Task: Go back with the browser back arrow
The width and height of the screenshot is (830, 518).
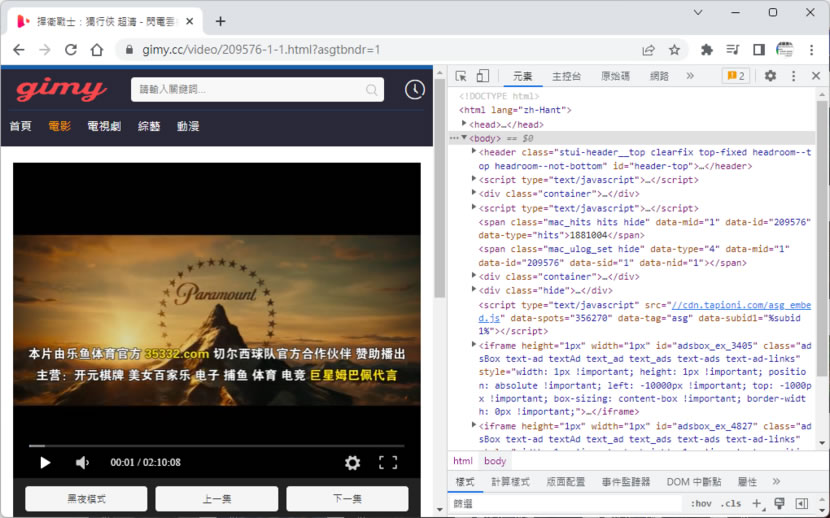Action: click(x=19, y=50)
